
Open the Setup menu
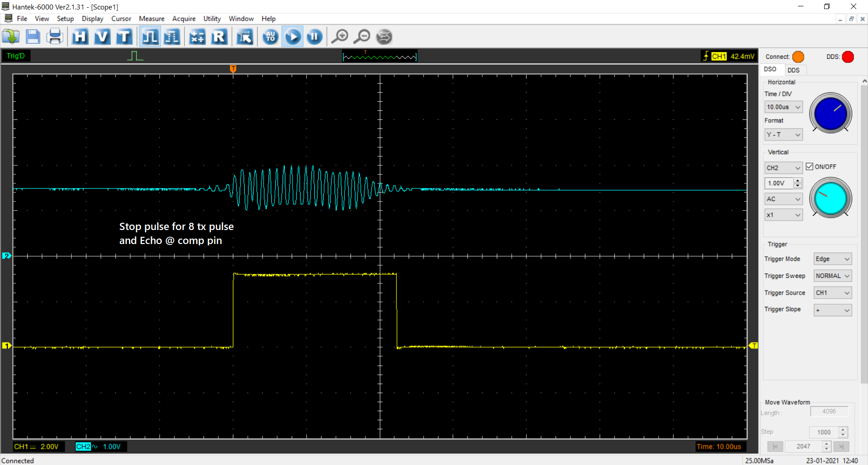pos(65,19)
